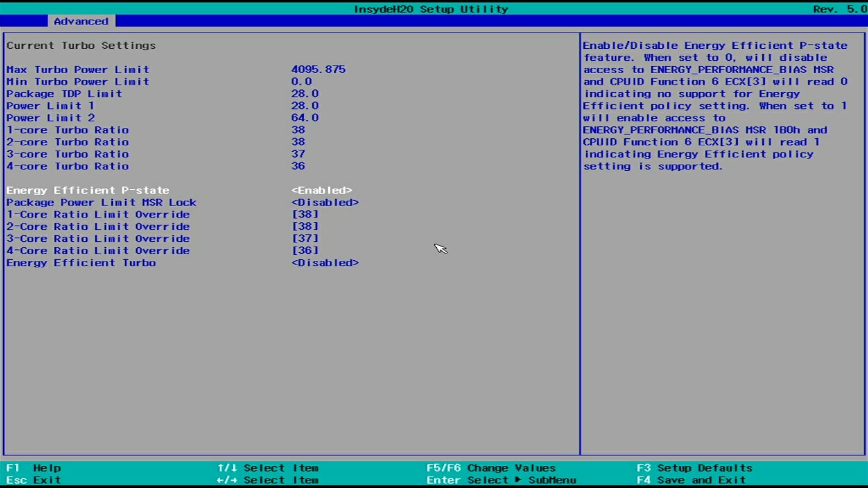This screenshot has height=488, width=868.
Task: Click the Package TDP Limit label
Action: click(64, 93)
